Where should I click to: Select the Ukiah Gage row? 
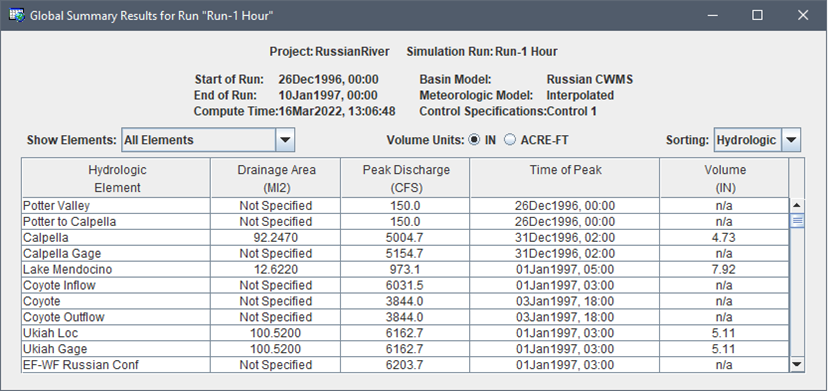[405, 349]
